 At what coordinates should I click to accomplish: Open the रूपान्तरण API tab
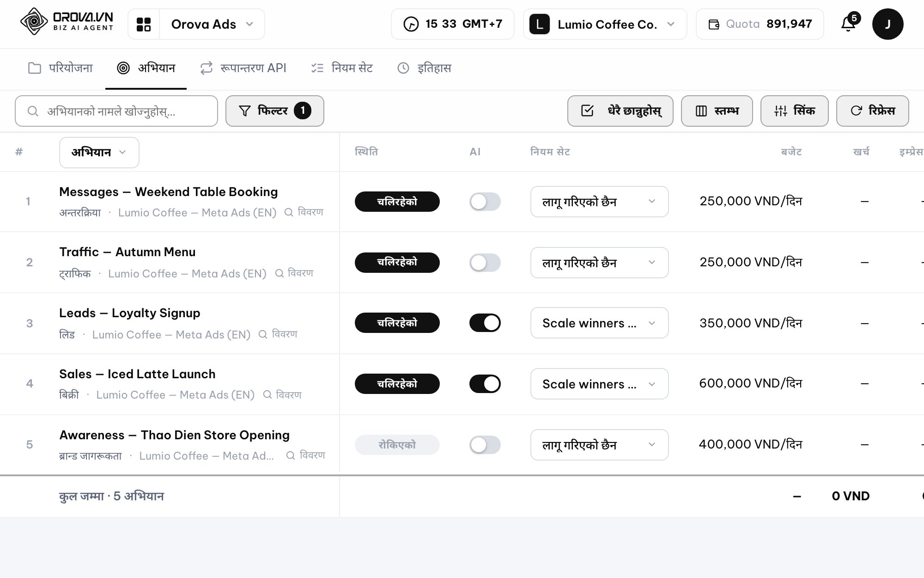(243, 68)
